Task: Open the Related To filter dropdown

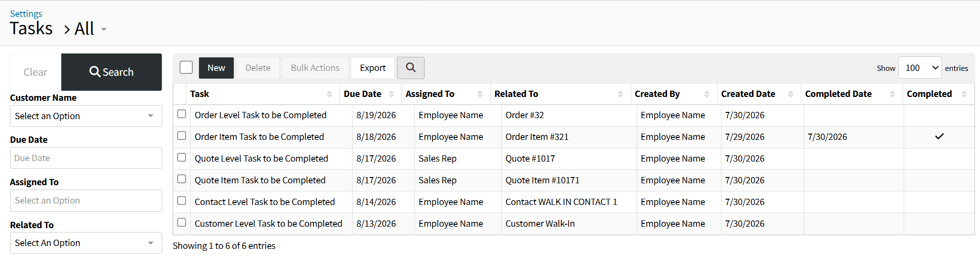Action: pos(86,243)
